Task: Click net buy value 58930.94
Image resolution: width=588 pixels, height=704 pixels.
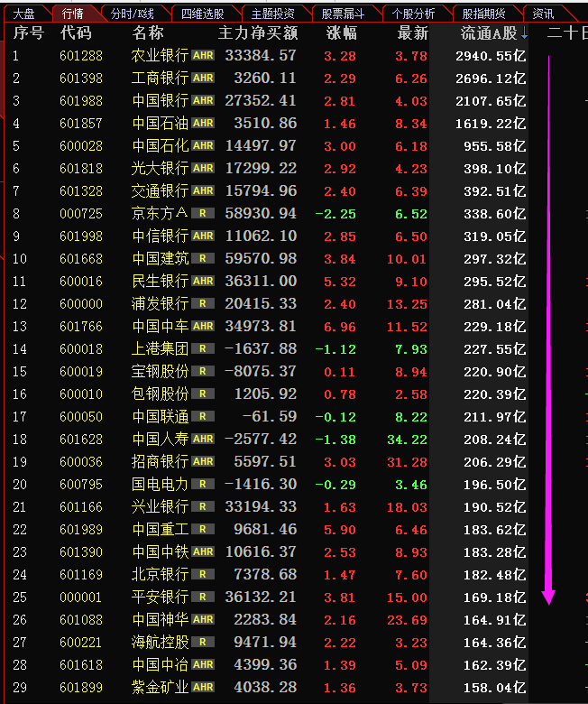Action: pos(261,213)
